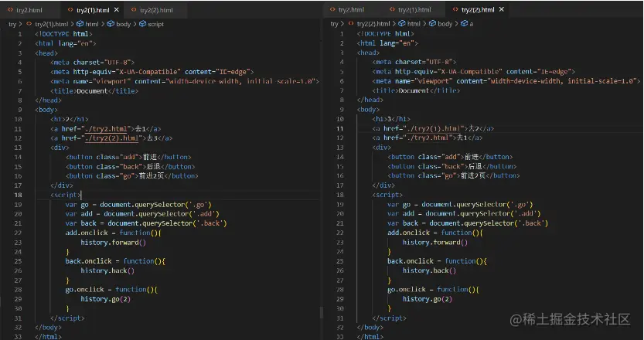
Task: Close the try2(1).html tab in left group
Action: 116,9
